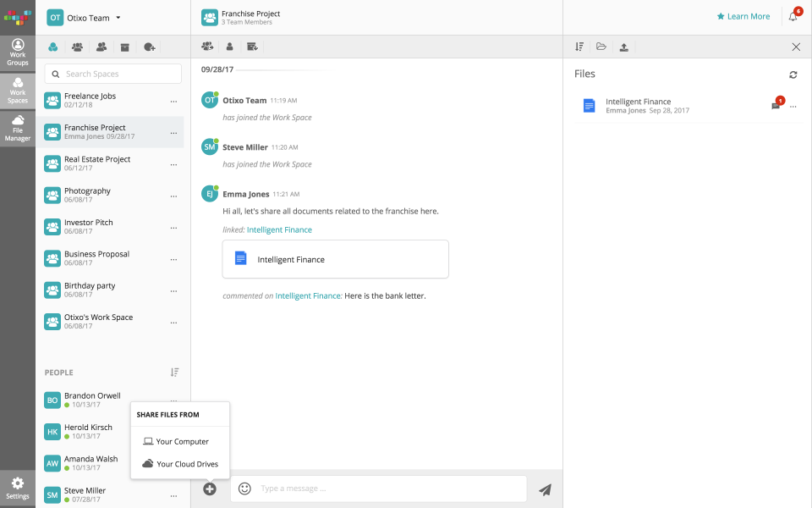
Task: Open the workspace archive box icon
Action: click(125, 47)
